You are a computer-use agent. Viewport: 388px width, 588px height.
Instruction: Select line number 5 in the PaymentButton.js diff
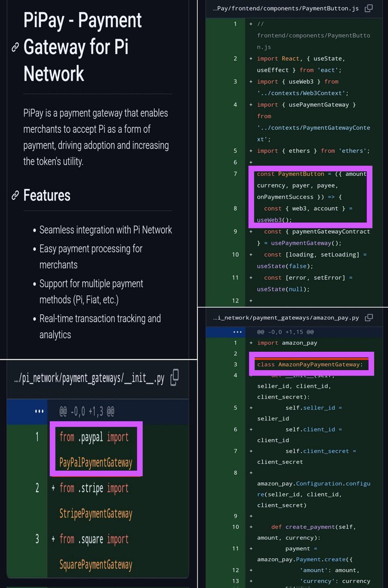click(235, 150)
